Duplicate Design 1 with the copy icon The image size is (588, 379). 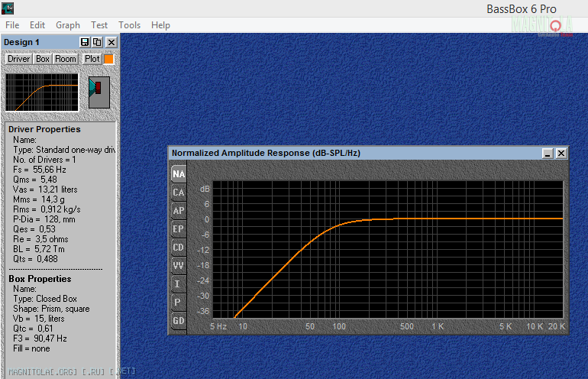pos(98,42)
